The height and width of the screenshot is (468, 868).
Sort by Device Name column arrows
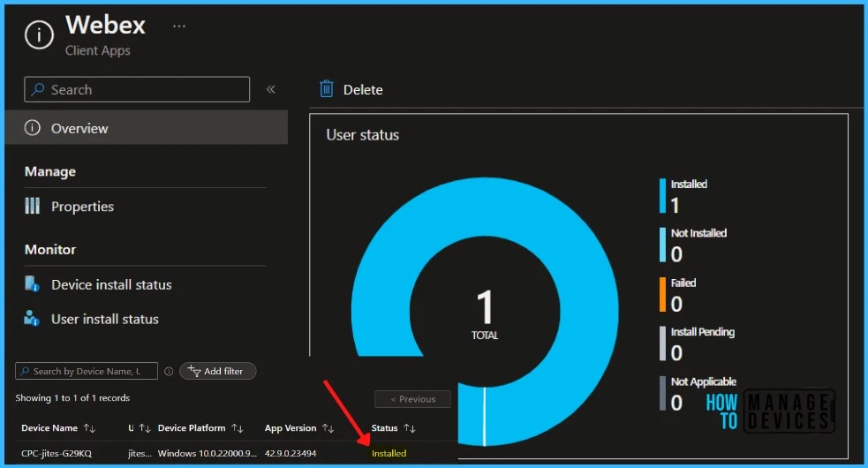click(x=89, y=428)
